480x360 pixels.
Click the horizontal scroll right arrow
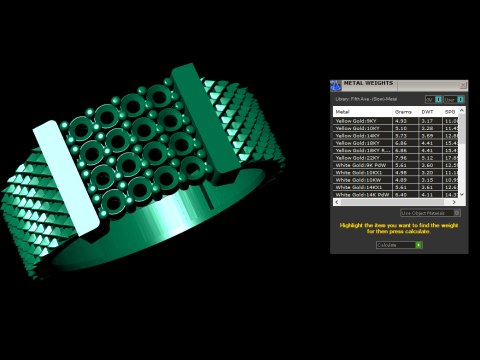tap(454, 202)
